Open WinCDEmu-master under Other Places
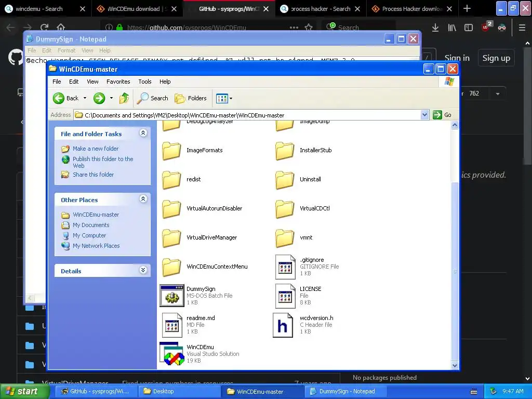The height and width of the screenshot is (399, 532). click(x=96, y=215)
